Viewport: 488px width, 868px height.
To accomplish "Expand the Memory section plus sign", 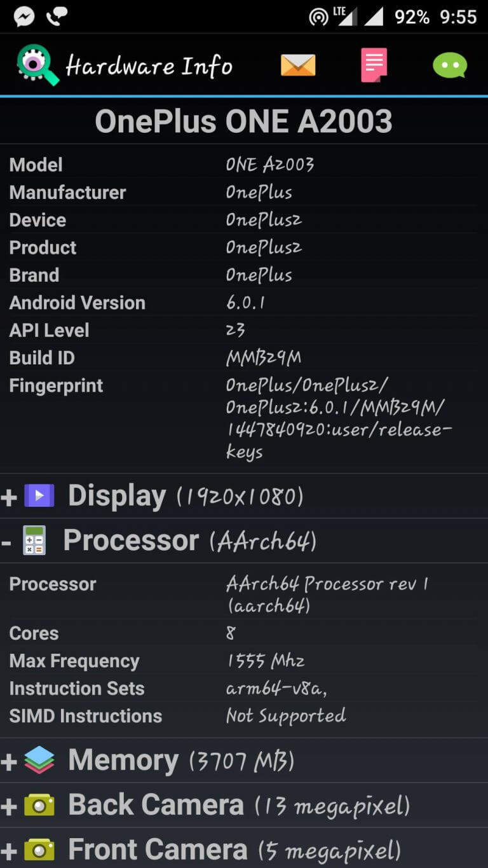I will point(9,761).
